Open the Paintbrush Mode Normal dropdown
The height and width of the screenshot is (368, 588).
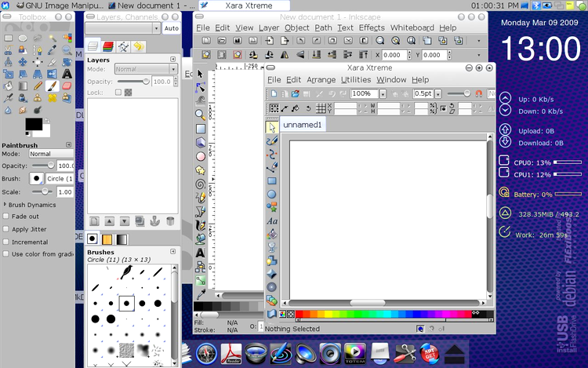pyautogui.click(x=52, y=154)
